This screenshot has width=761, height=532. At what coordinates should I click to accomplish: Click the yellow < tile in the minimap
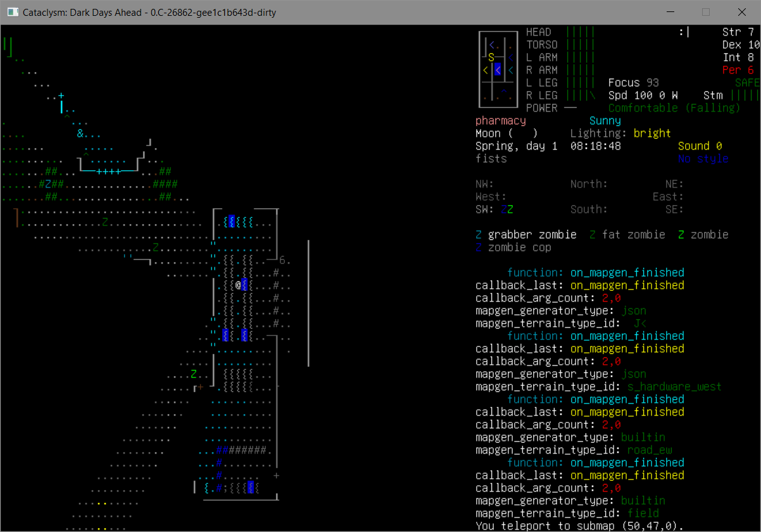click(x=485, y=70)
